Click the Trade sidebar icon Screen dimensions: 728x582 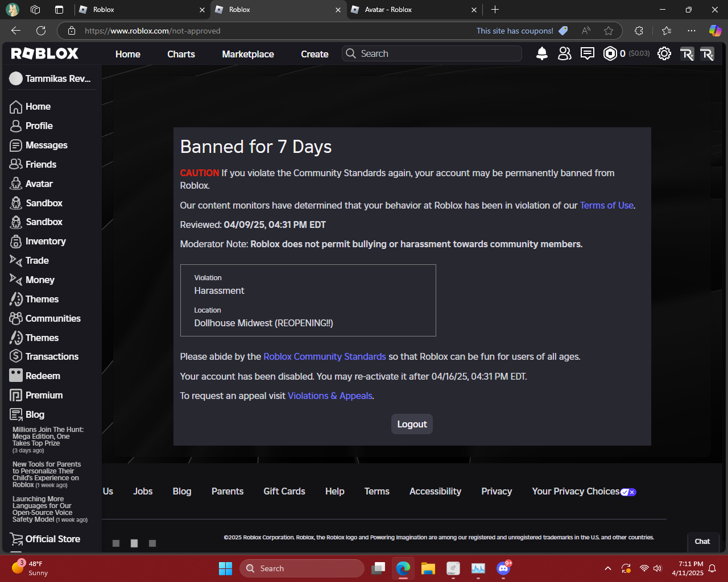[16, 260]
